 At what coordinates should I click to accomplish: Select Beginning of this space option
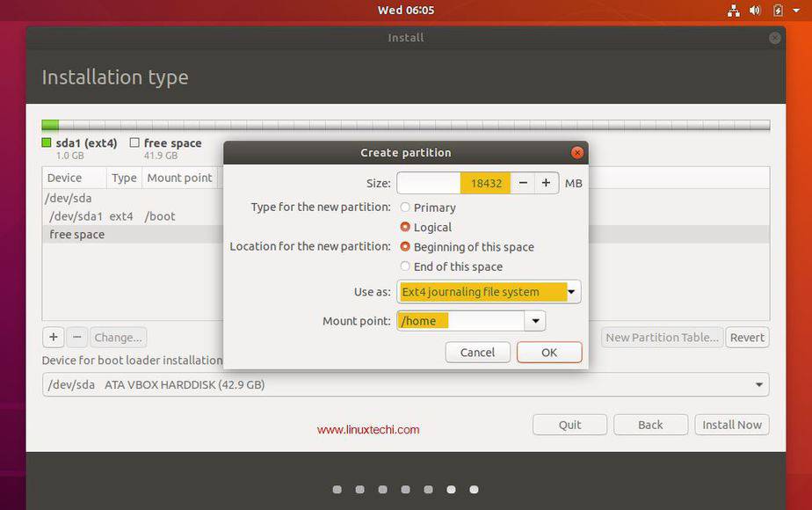coord(403,247)
